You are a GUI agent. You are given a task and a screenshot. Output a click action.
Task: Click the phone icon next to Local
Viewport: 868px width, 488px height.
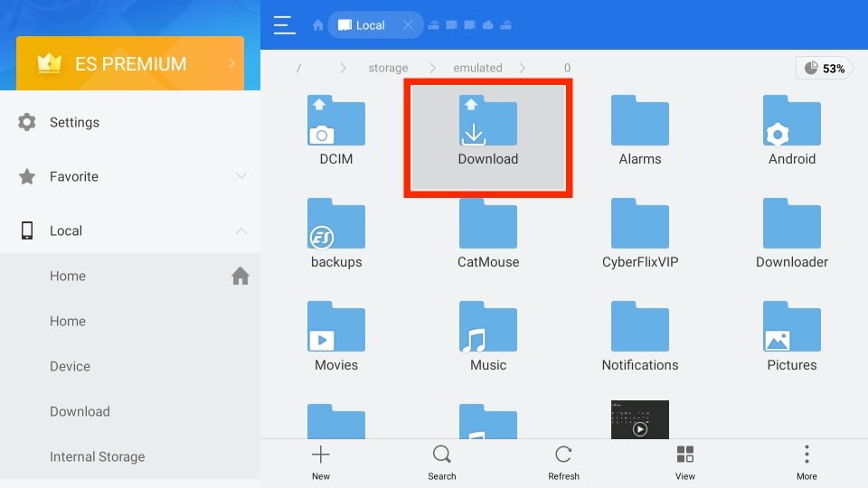(x=26, y=230)
